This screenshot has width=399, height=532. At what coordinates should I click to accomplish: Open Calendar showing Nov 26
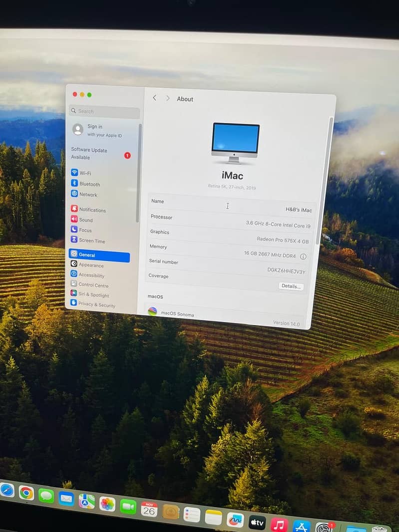pos(149,509)
